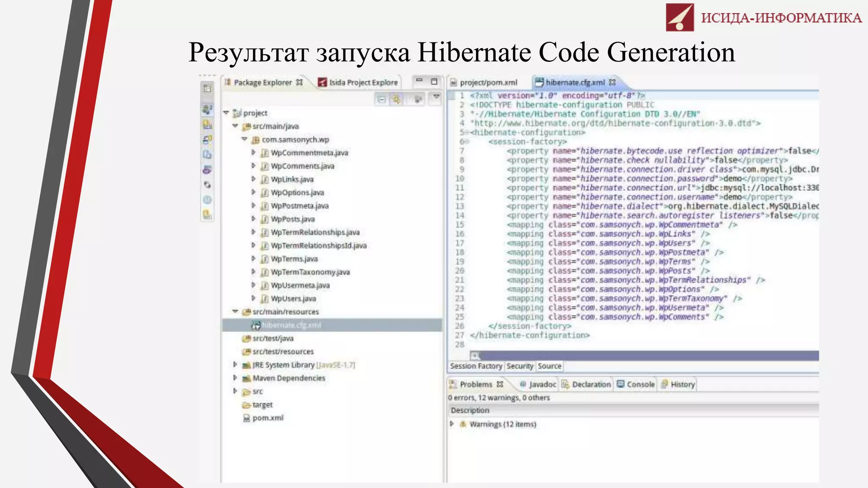The image size is (868, 488).
Task: Toggle Link with Editor in Package Explorer
Action: (397, 99)
